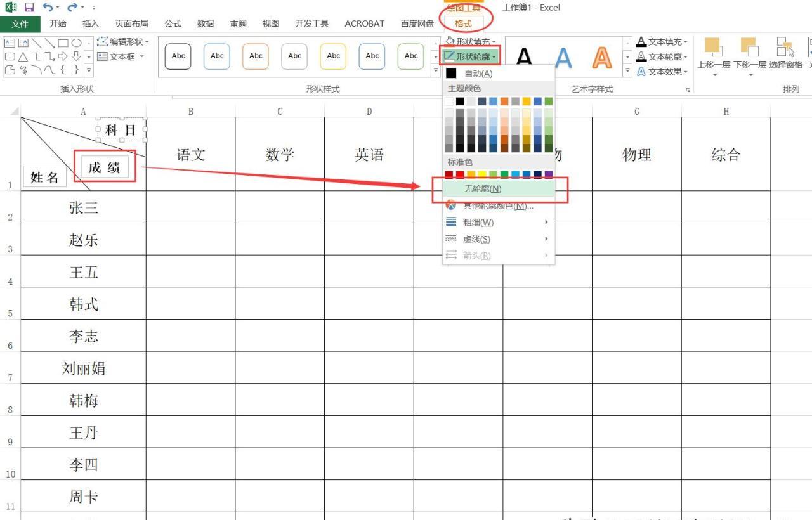Select header cell 语文
This screenshot has height=520, width=812.
coord(190,154)
